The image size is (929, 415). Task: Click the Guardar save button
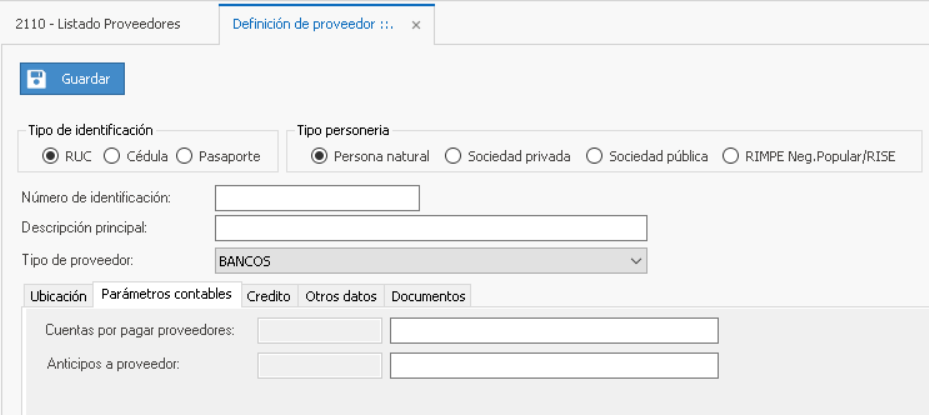coord(72,79)
